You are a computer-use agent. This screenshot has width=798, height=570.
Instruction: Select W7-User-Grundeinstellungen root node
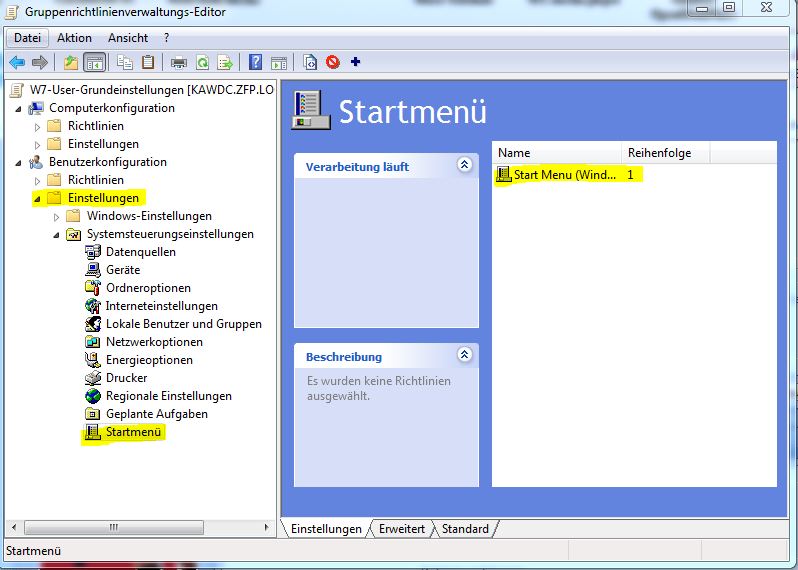[x=151, y=90]
